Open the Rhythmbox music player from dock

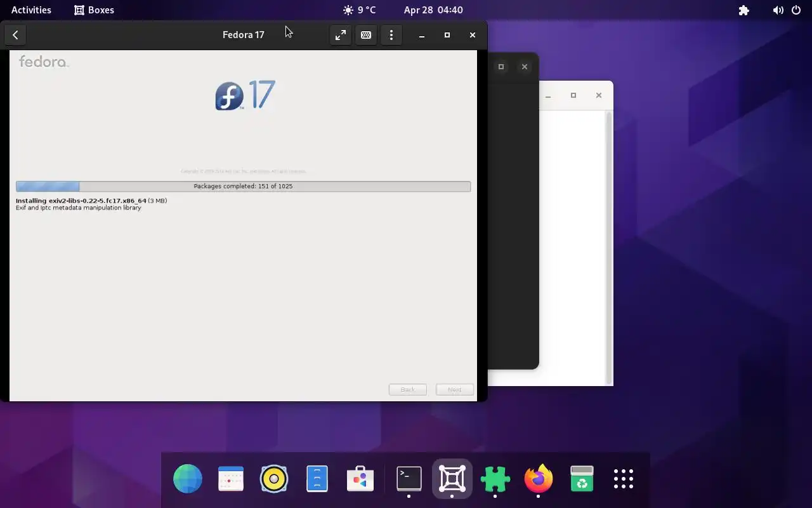click(x=274, y=479)
